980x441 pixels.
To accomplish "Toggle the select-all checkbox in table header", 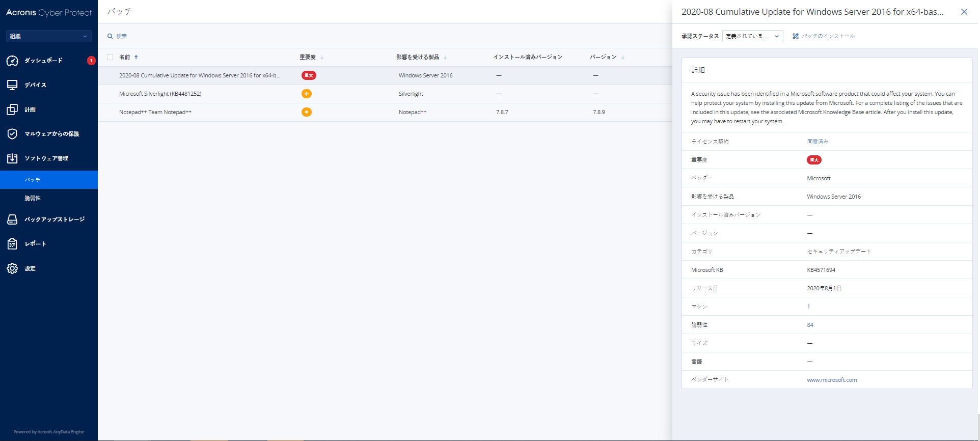I will (110, 57).
